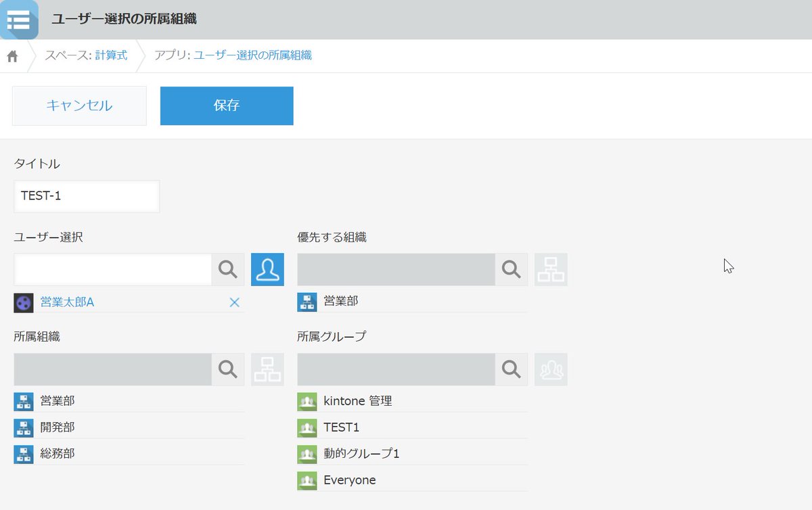Open the user picker icon beside ユーザー選択

click(267, 269)
